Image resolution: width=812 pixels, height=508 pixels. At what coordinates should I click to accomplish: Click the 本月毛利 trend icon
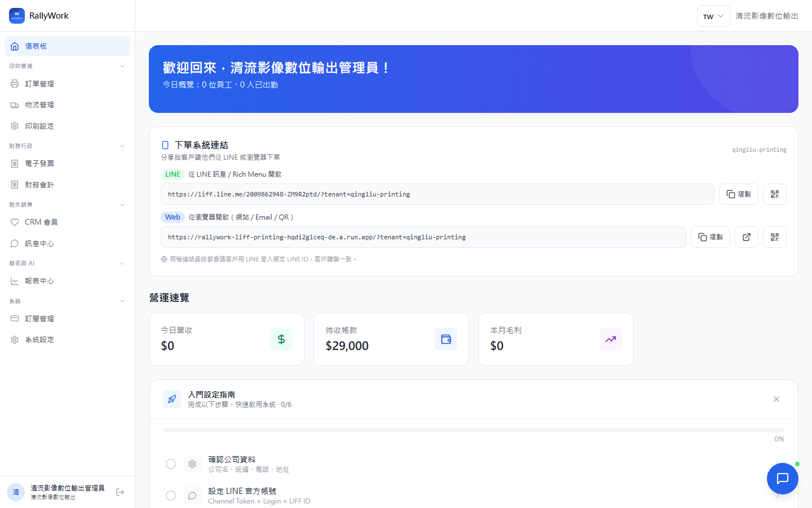pyautogui.click(x=611, y=339)
